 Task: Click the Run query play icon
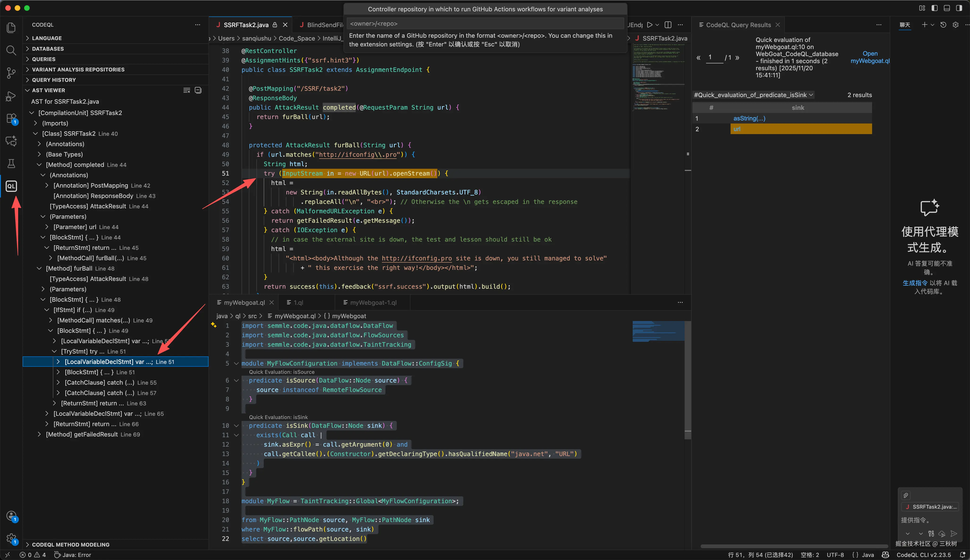pos(650,25)
